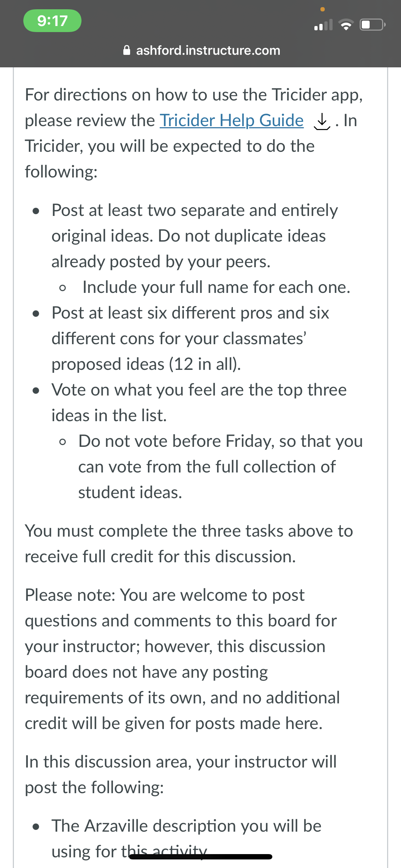
Task: Tap the ashford.instructure.com address text
Action: (x=208, y=50)
